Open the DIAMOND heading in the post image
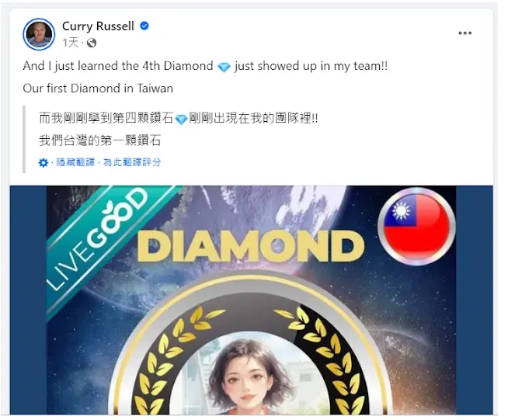 (x=251, y=246)
